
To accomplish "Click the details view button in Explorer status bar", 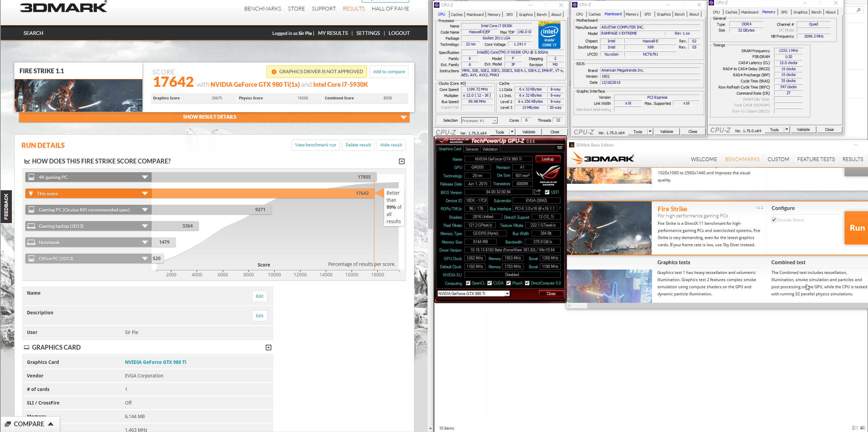I will coord(855,428).
